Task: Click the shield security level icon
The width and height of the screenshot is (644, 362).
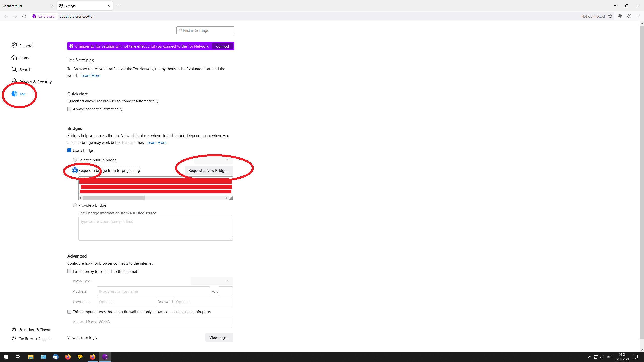Action: (620, 16)
